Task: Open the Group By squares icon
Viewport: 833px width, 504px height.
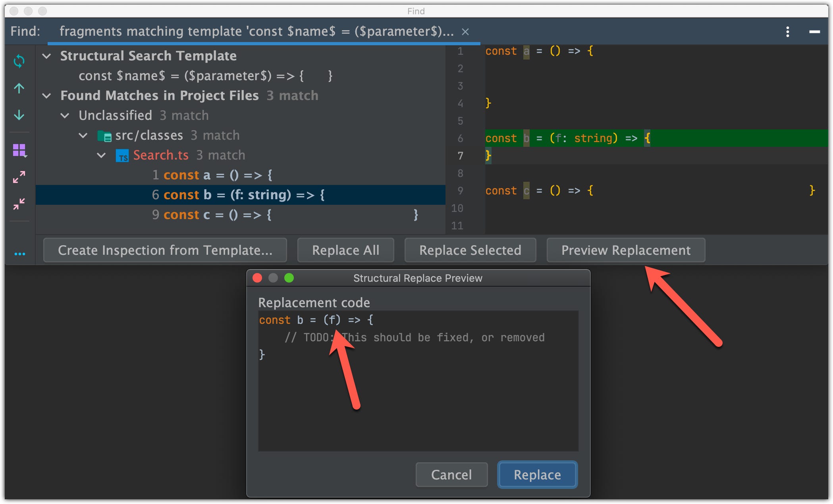Action: point(19,150)
